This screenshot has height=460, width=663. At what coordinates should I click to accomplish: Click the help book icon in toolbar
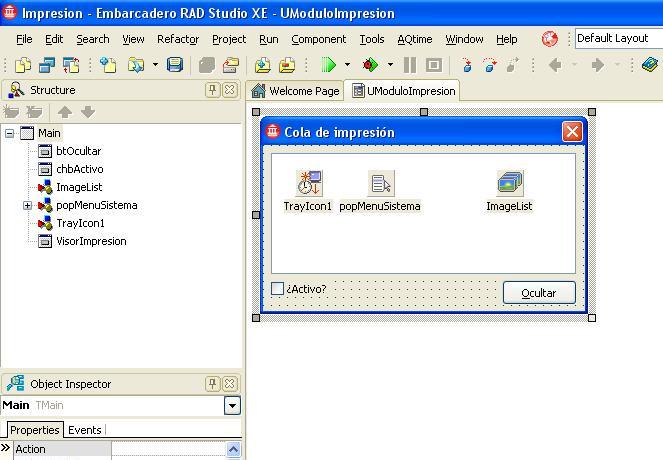(x=650, y=65)
